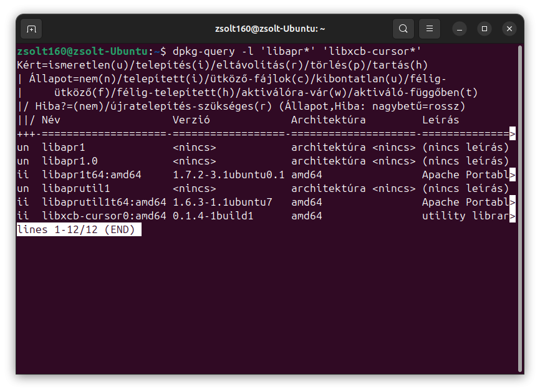Click the truncation marker on libapr1t64 row
This screenshot has height=392, width=540.
[513, 175]
